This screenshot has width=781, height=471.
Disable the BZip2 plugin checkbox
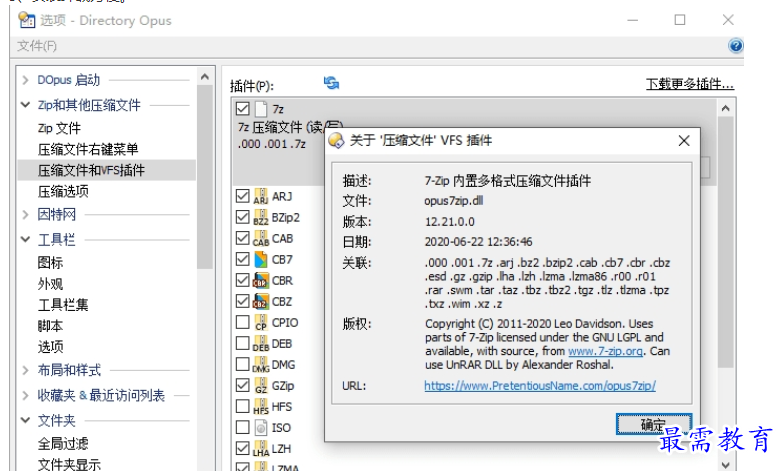pyautogui.click(x=243, y=217)
